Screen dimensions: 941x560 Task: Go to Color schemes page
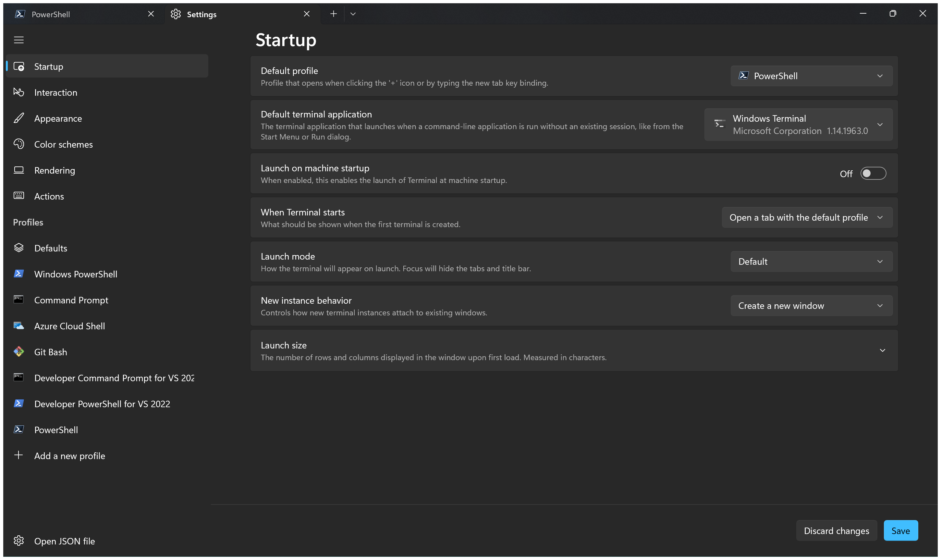pos(63,144)
